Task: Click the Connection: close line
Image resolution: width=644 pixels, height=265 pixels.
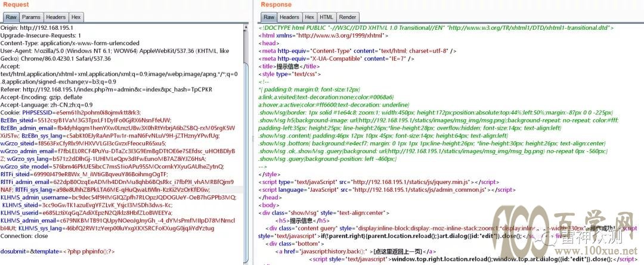Action: pos(24,236)
